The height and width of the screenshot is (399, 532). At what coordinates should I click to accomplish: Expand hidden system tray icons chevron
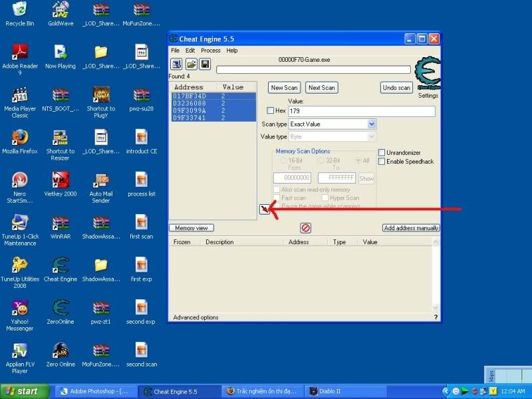pyautogui.click(x=446, y=391)
